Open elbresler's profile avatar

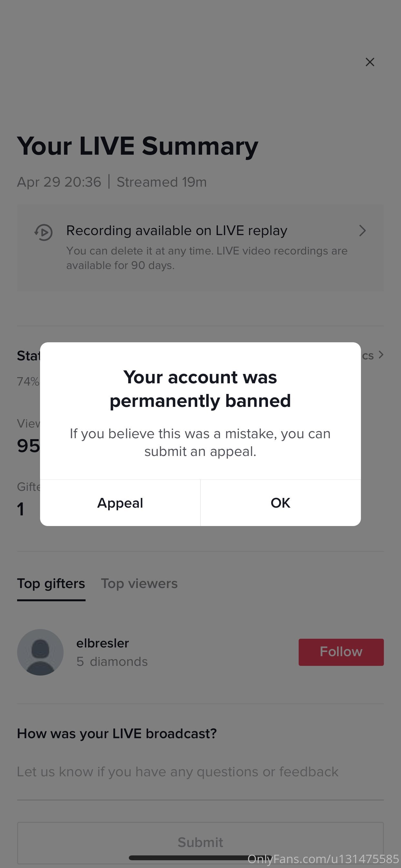click(40, 652)
